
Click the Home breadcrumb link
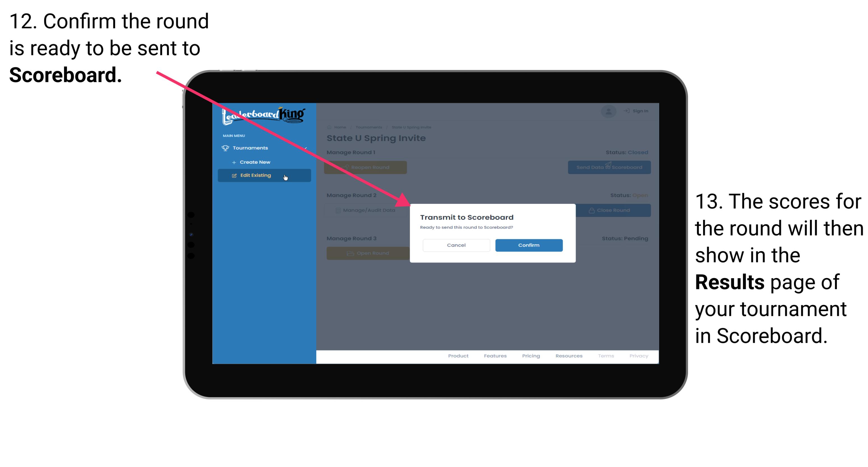[340, 127]
